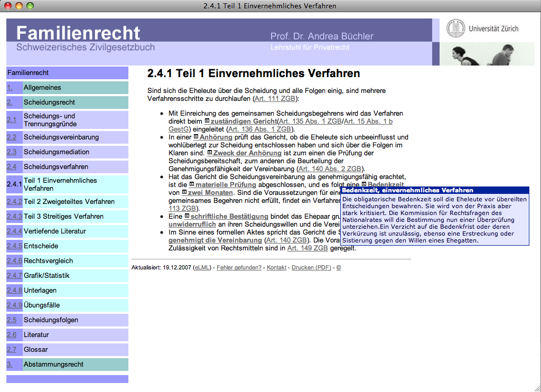The image size is (541, 392).
Task: Open the 'zwei Monaten' link
Action: coord(210,192)
